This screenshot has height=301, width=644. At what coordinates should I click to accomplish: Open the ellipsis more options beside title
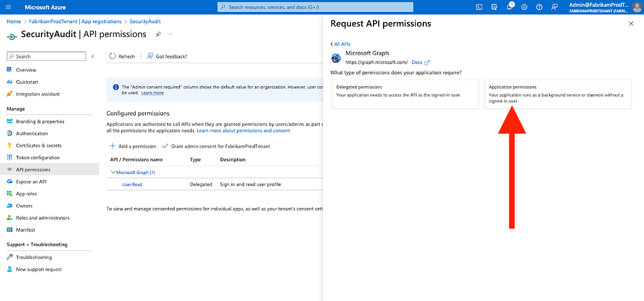[x=170, y=34]
